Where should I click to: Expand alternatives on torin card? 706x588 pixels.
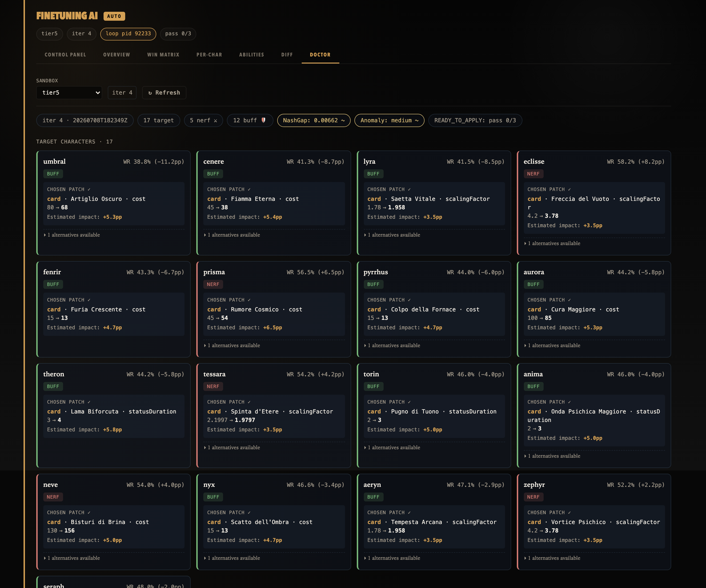[x=392, y=448]
